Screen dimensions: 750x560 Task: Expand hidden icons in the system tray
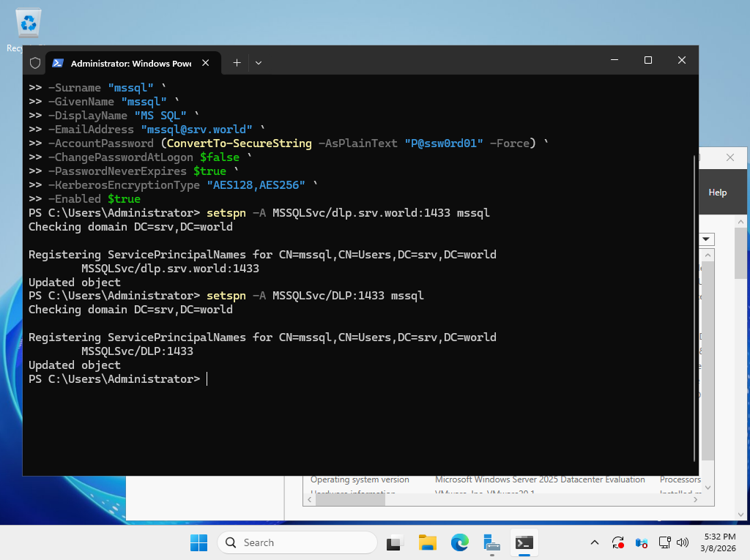(595, 542)
